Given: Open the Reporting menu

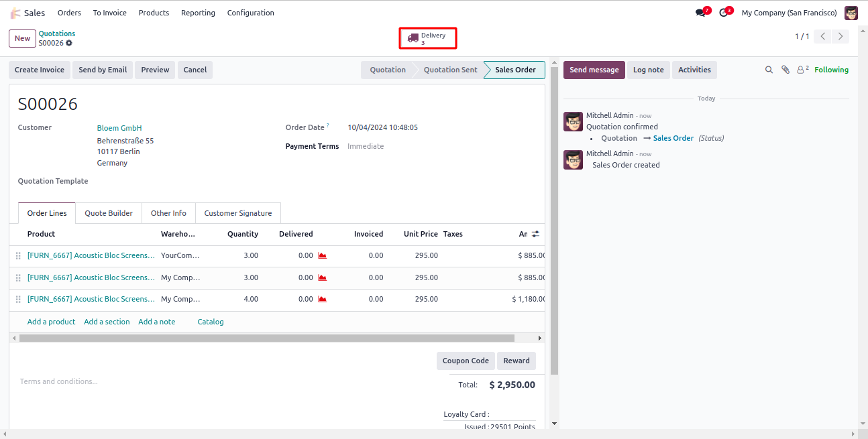Looking at the screenshot, I should [x=198, y=13].
